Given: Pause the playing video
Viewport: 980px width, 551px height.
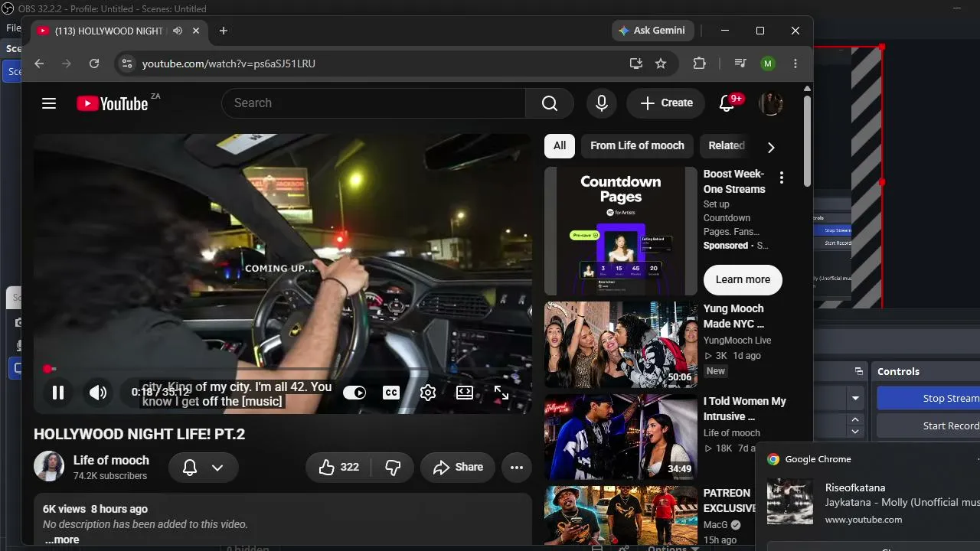Looking at the screenshot, I should click(58, 393).
